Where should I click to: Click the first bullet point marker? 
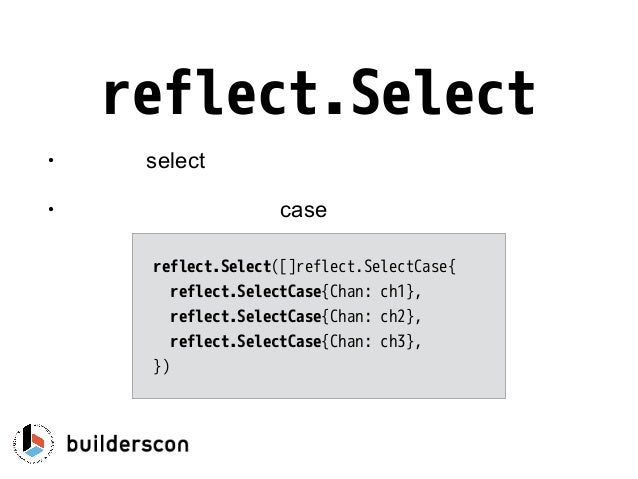click(x=50, y=160)
